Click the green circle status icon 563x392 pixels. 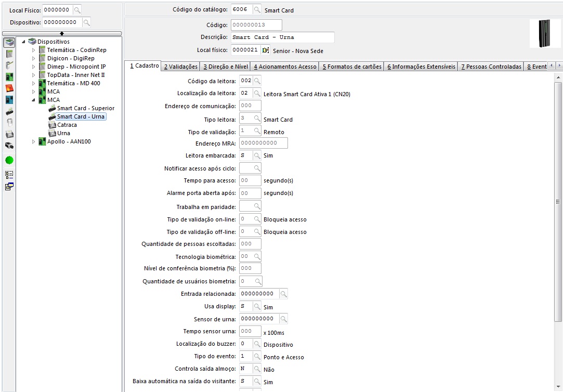click(x=9, y=160)
